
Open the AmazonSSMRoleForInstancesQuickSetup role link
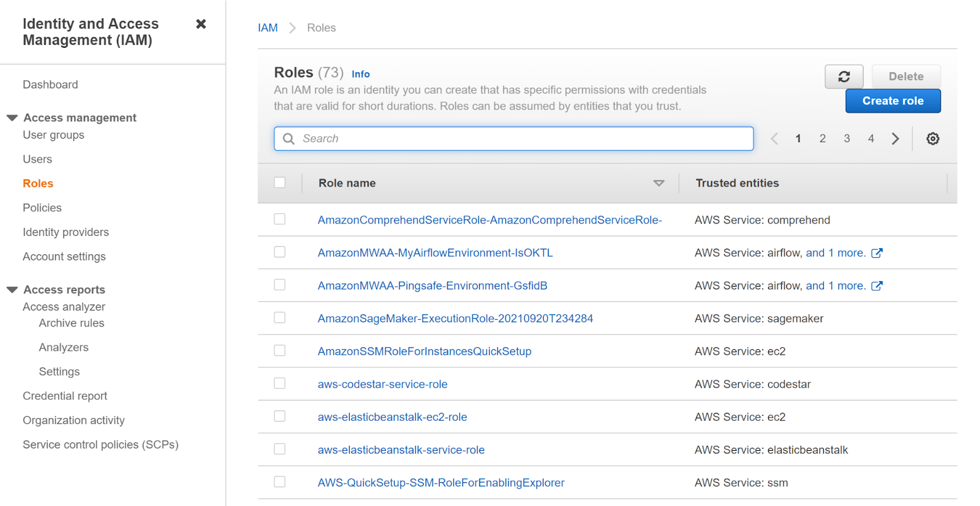pyautogui.click(x=424, y=352)
